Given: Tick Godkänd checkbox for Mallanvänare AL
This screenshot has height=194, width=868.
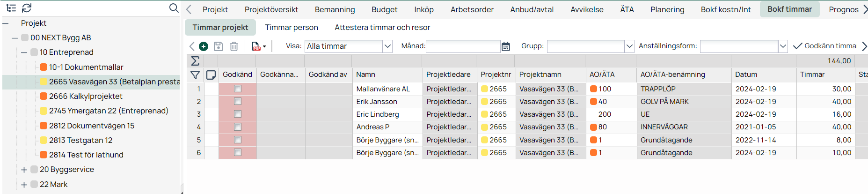Looking at the screenshot, I should [238, 89].
